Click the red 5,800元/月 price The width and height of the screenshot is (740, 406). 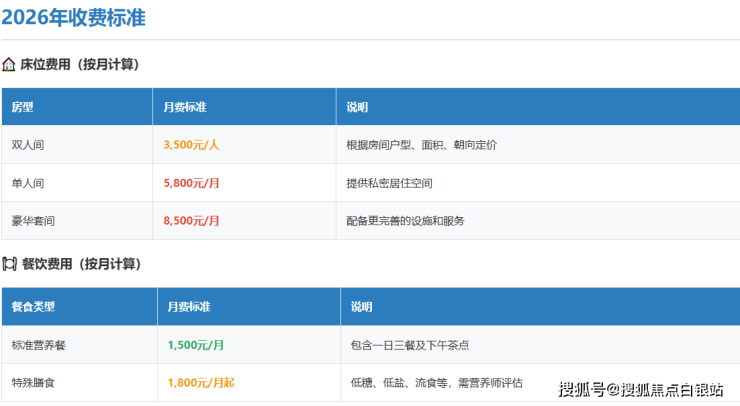click(x=191, y=183)
